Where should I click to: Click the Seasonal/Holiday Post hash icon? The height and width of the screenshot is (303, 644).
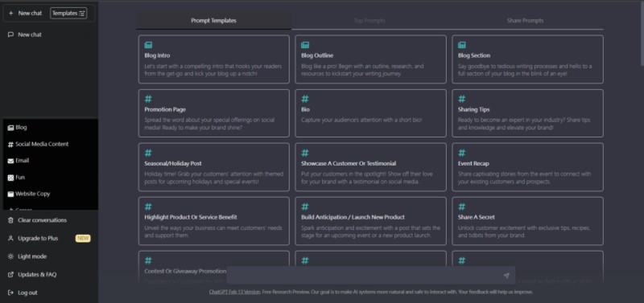pyautogui.click(x=148, y=153)
